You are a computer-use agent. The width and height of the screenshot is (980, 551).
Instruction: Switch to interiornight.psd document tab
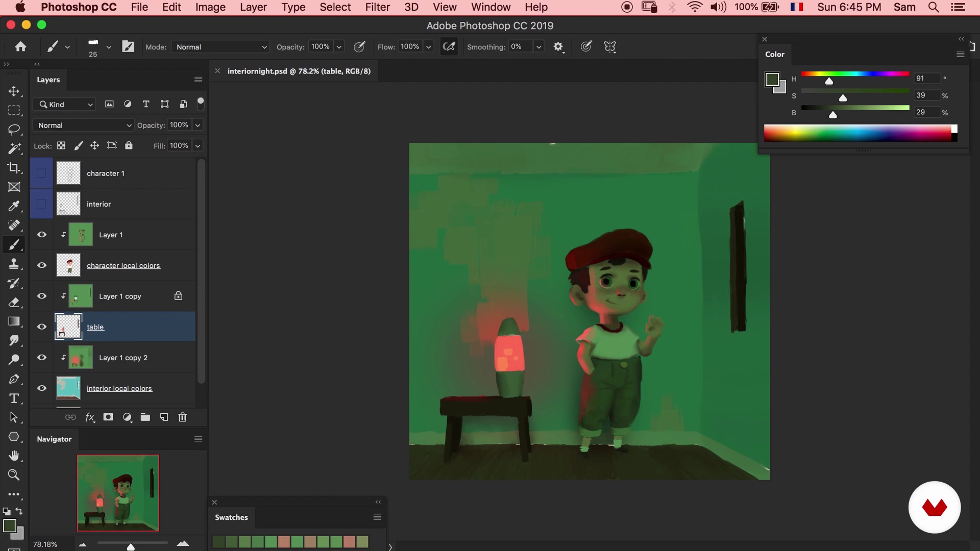299,71
